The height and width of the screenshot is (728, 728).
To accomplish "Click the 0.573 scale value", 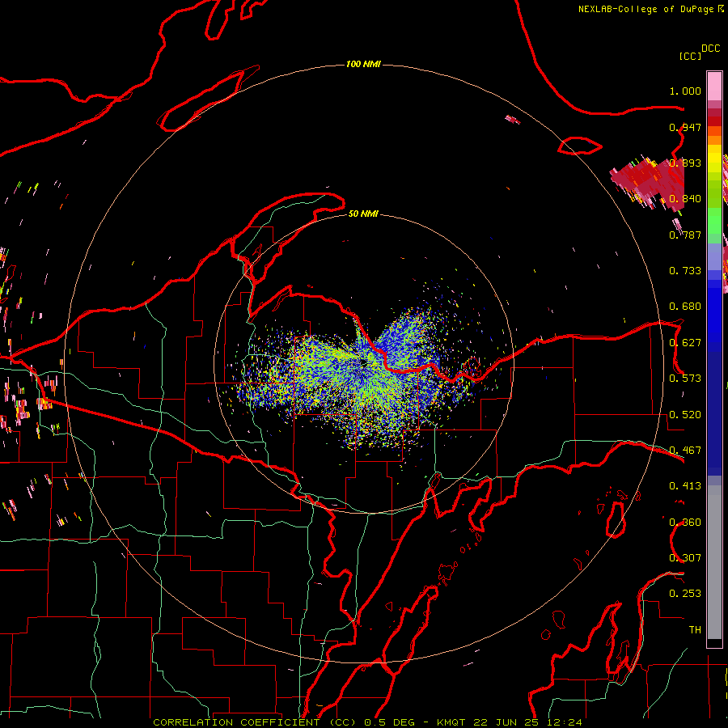I will click(685, 379).
